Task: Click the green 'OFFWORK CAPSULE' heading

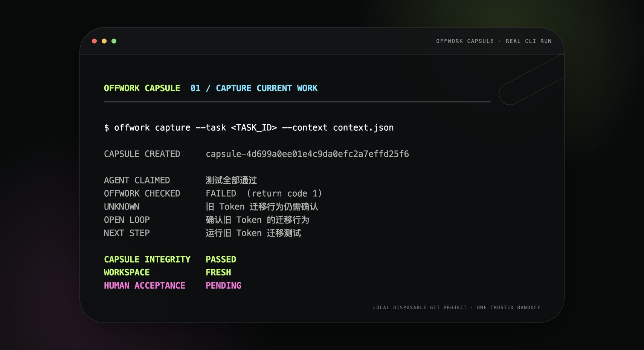Action: pyautogui.click(x=142, y=88)
